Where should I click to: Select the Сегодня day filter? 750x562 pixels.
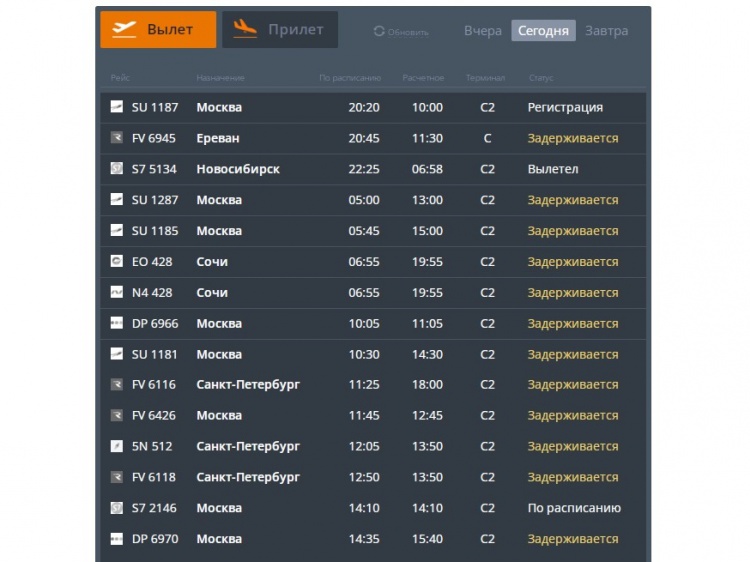[x=543, y=31]
